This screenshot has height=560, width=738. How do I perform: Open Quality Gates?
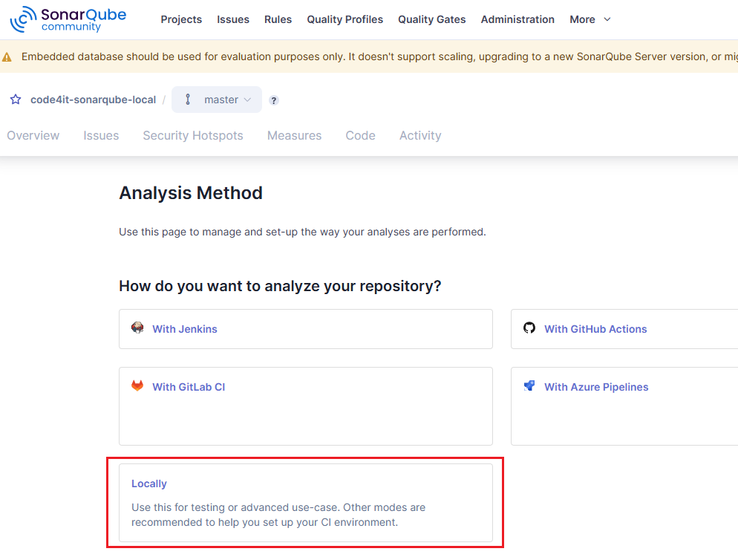[x=431, y=19]
